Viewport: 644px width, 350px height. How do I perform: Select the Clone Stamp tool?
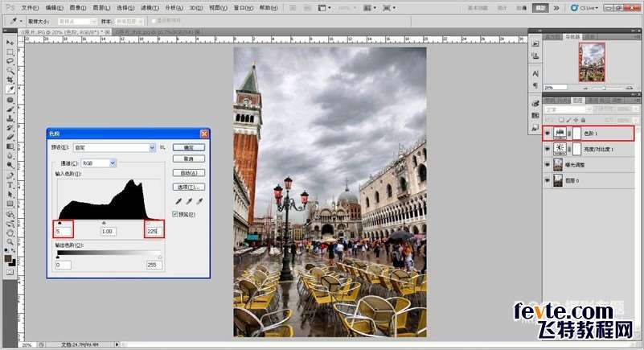tap(10, 118)
